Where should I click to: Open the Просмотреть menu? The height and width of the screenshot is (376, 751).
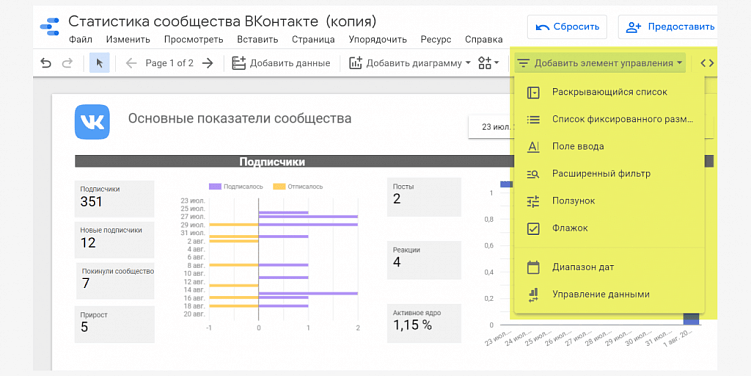(x=193, y=40)
